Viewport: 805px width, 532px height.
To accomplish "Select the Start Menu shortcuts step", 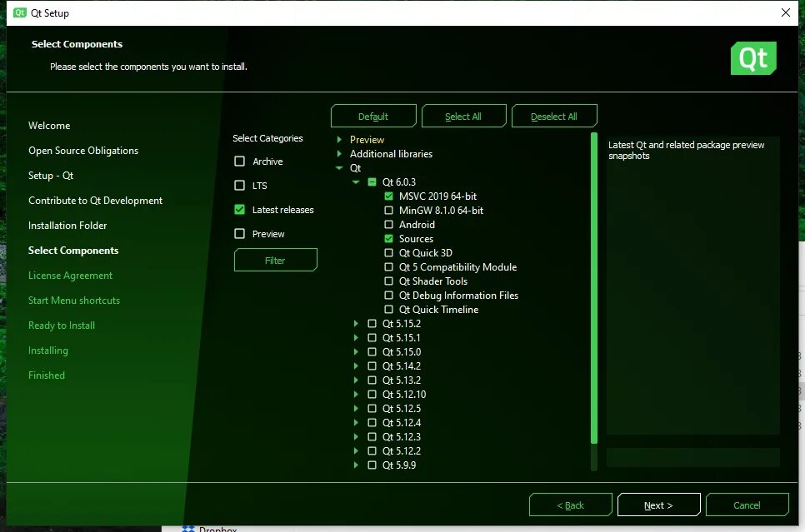I will click(74, 300).
